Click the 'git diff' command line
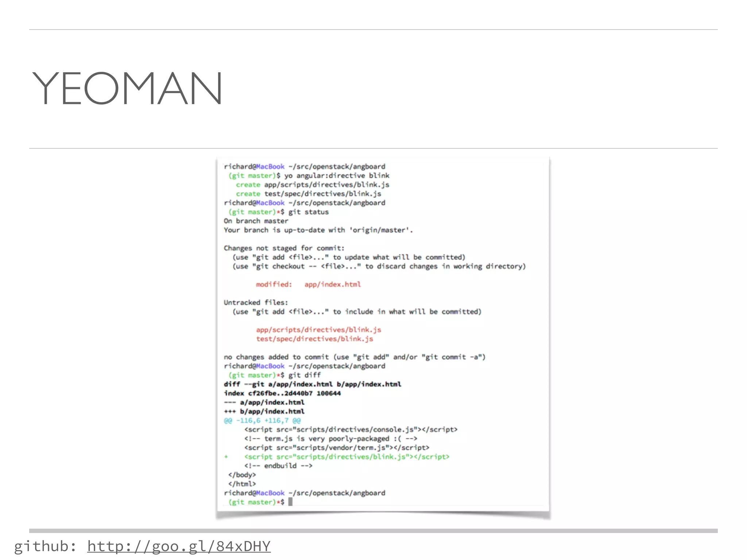Viewport: 747px width, 560px height. 274,375
